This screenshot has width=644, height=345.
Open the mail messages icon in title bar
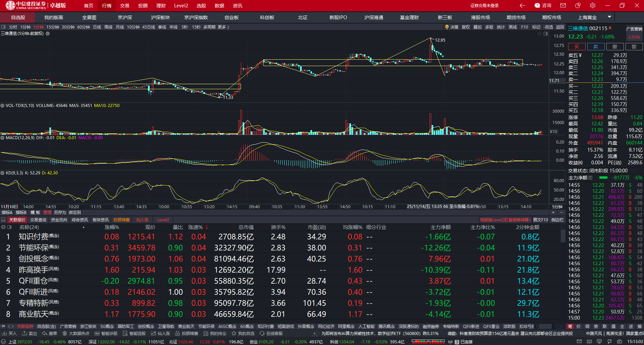(x=563, y=5)
